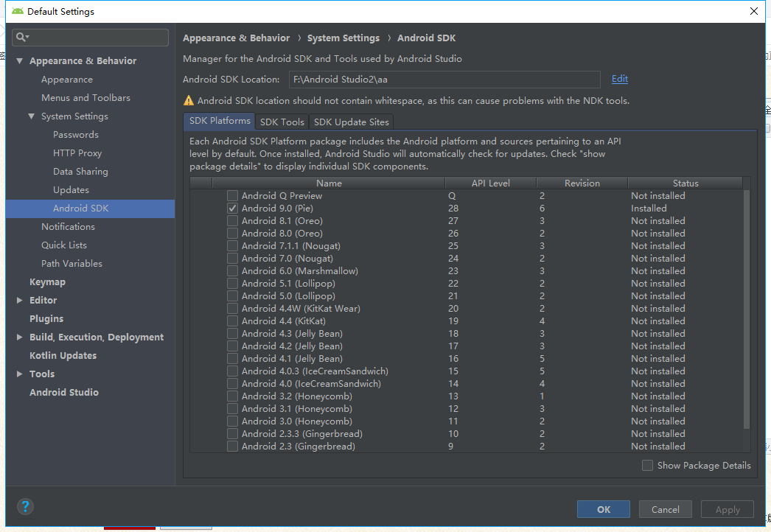
Task: Click the Android Studio logo in title bar
Action: [x=18, y=11]
